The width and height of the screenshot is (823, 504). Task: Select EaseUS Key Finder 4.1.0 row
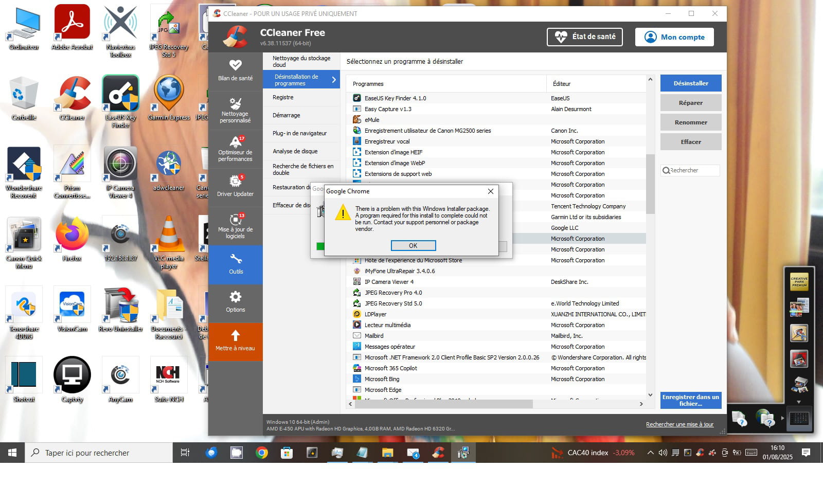(x=496, y=98)
